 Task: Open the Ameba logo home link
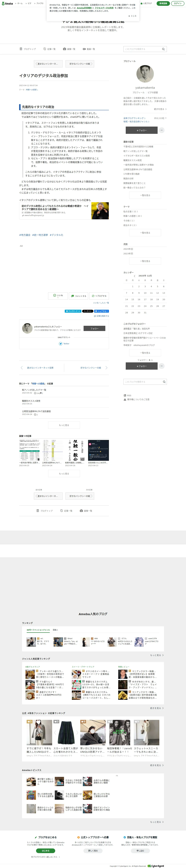(x=7, y=3)
